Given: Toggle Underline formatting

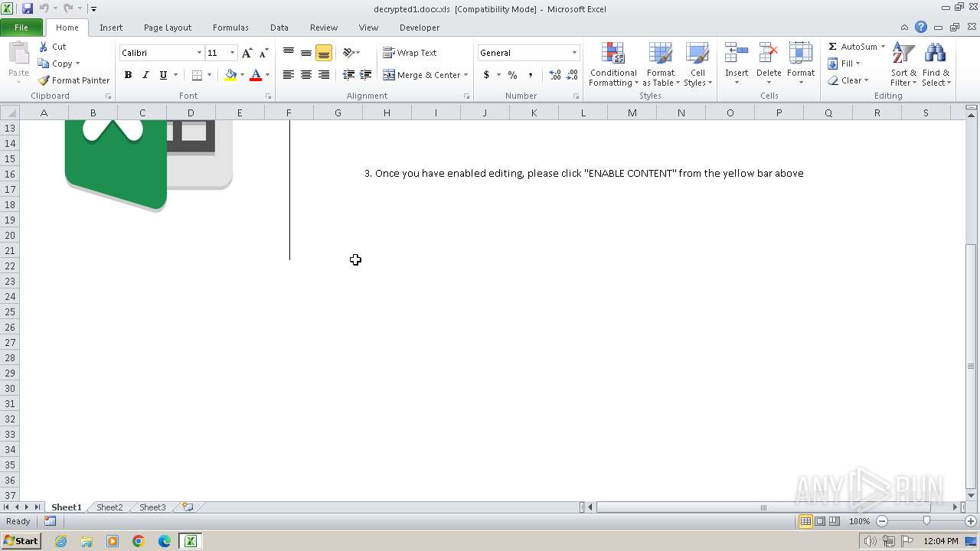Looking at the screenshot, I should pos(163,75).
